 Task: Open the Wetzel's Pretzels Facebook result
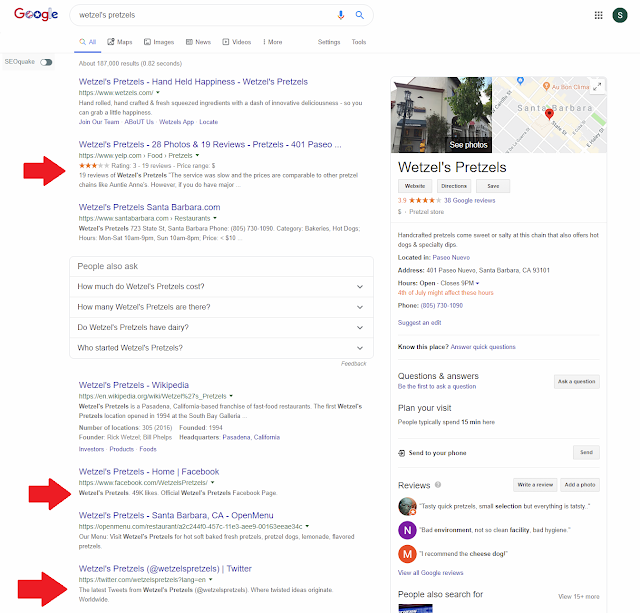coord(149,472)
